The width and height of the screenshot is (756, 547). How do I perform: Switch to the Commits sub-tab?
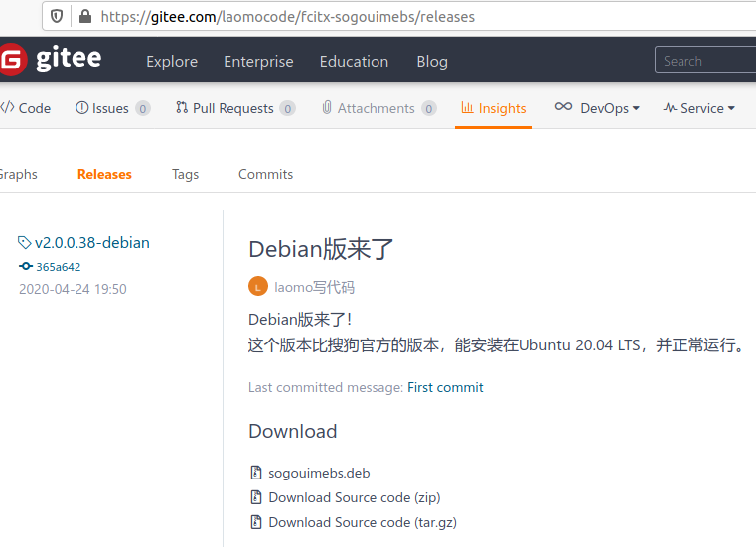click(x=265, y=174)
